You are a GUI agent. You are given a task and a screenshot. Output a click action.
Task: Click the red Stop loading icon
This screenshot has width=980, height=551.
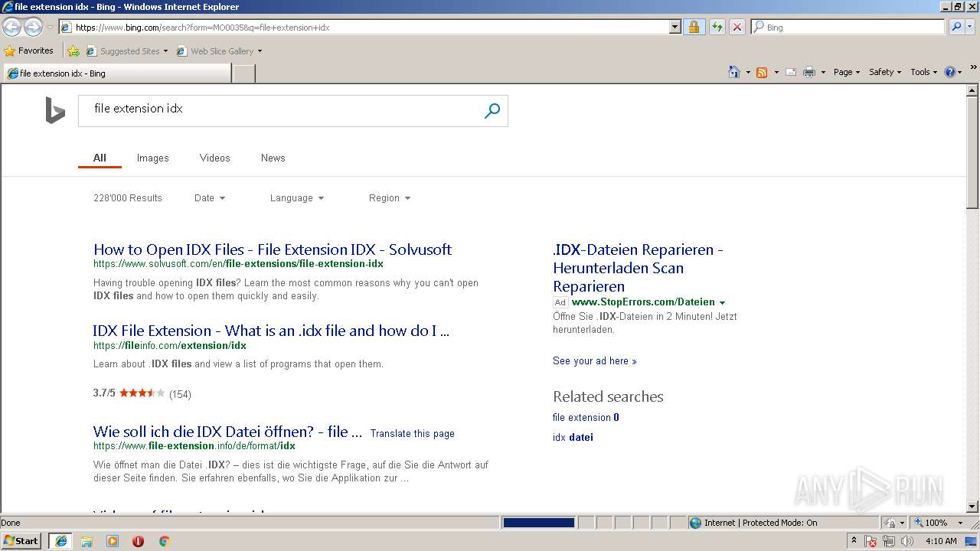737,27
